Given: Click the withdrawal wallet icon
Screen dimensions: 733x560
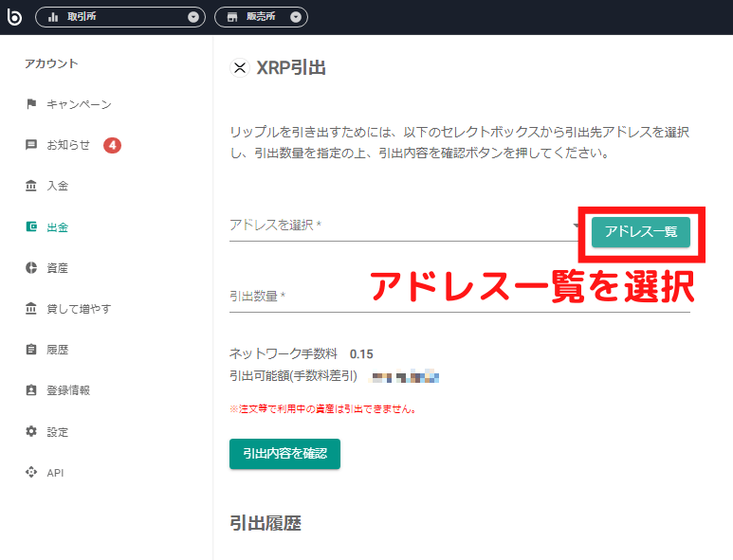Looking at the screenshot, I should [x=31, y=227].
